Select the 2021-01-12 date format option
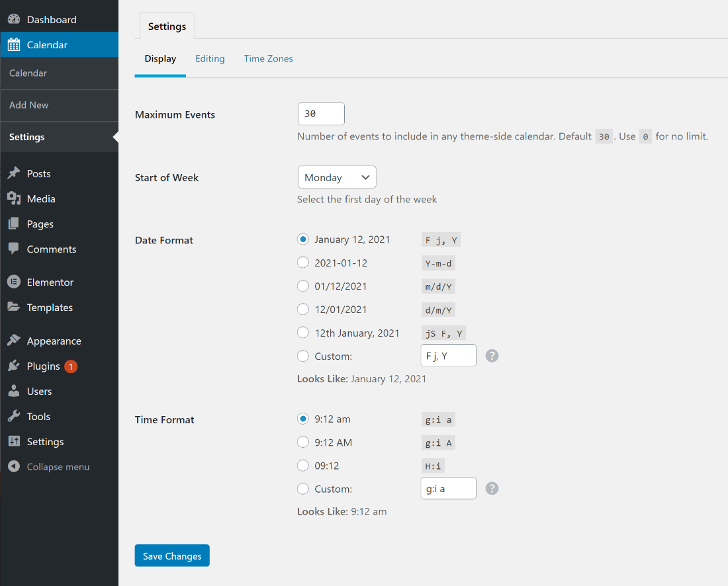Viewport: 728px width, 586px height. [x=303, y=263]
